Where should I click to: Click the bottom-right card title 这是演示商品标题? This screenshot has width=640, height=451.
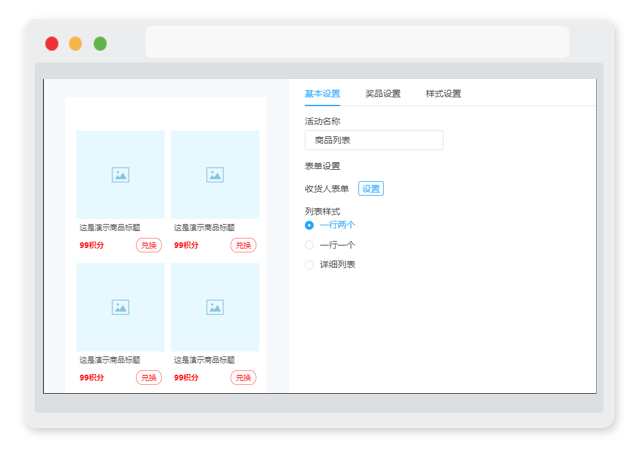204,360
